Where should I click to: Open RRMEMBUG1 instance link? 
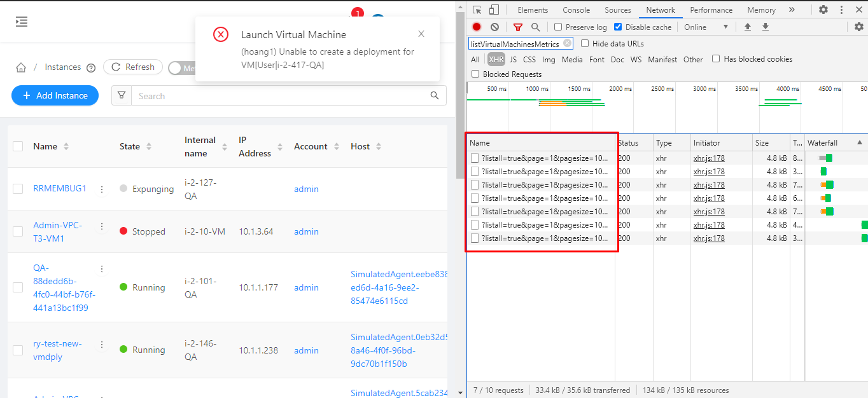[60, 189]
